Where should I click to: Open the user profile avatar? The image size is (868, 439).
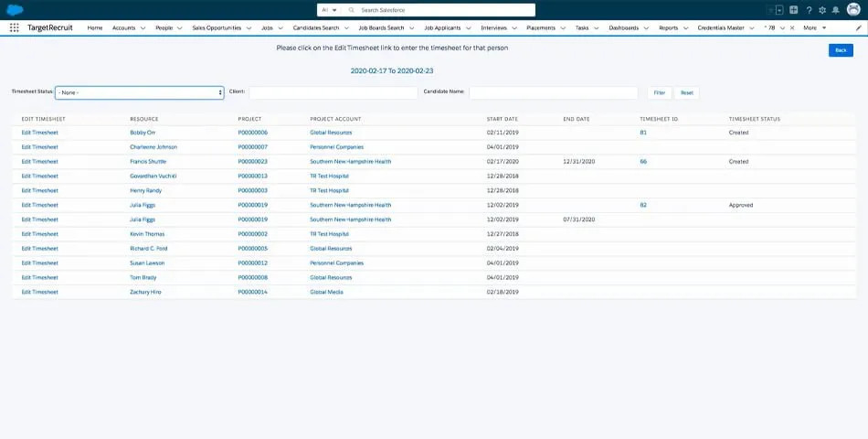tap(853, 10)
